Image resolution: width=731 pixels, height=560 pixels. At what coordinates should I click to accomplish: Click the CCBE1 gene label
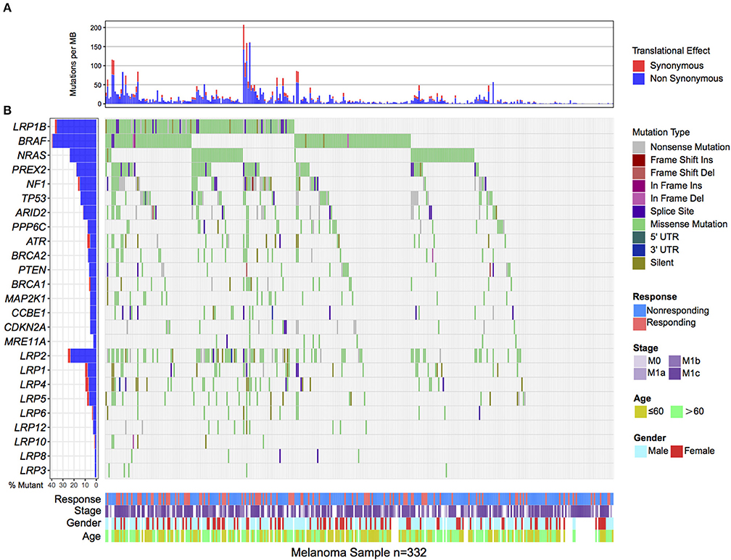29,313
